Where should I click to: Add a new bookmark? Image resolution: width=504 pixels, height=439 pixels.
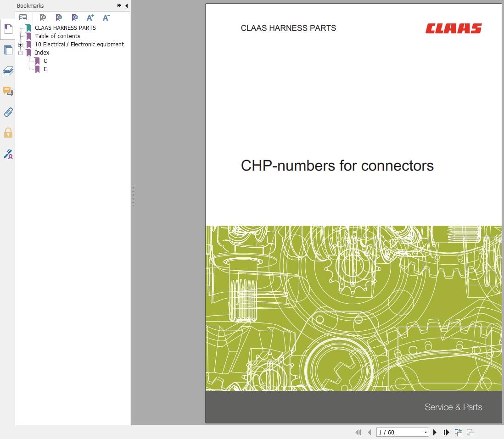coord(59,17)
